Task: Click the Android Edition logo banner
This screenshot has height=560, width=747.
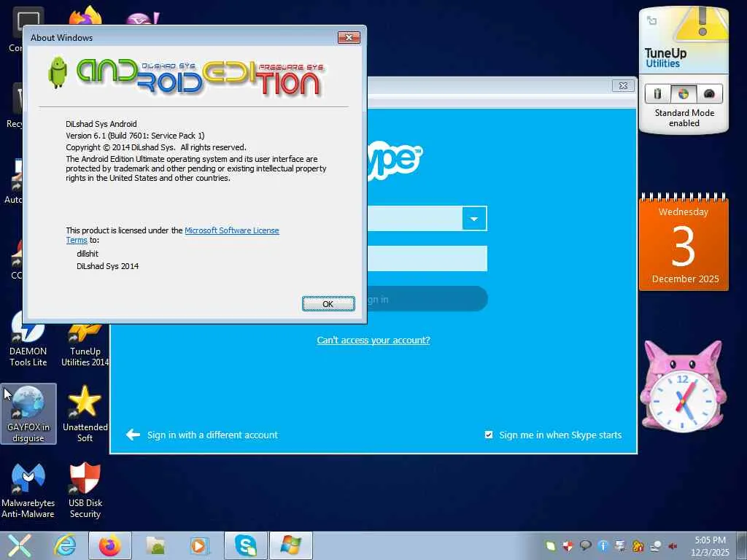Action: 187,76
